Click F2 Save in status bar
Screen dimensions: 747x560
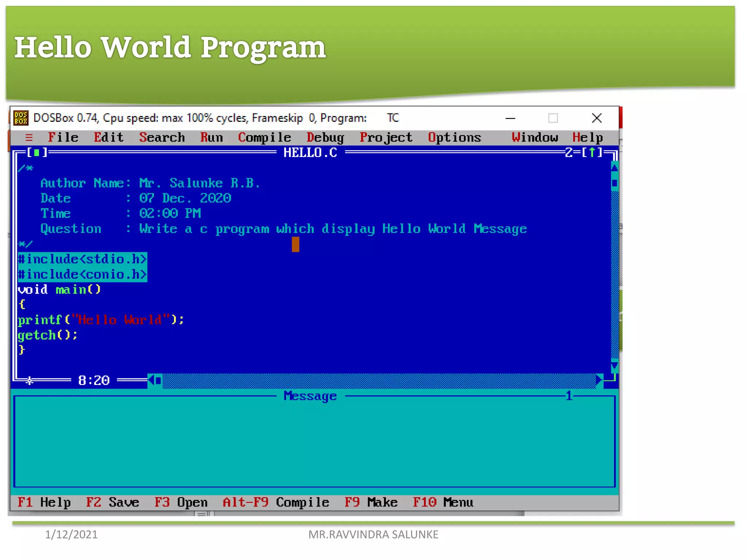(x=112, y=502)
